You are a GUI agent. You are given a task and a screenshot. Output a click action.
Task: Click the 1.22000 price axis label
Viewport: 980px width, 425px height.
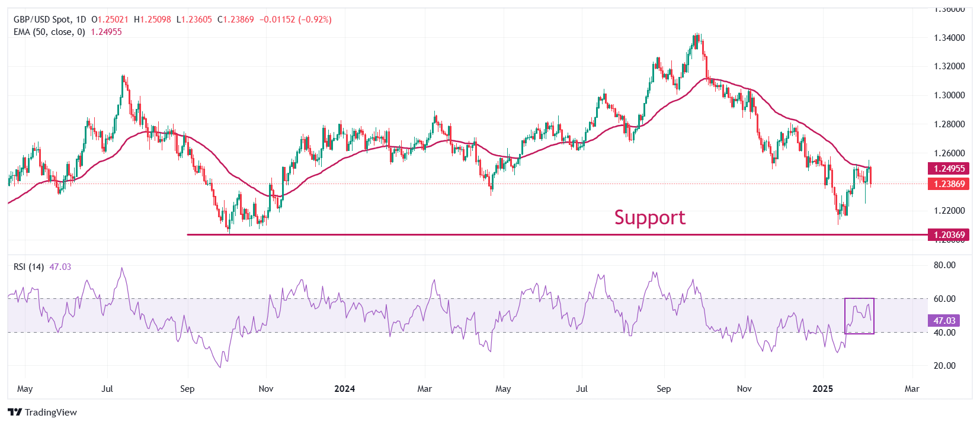[949, 211]
